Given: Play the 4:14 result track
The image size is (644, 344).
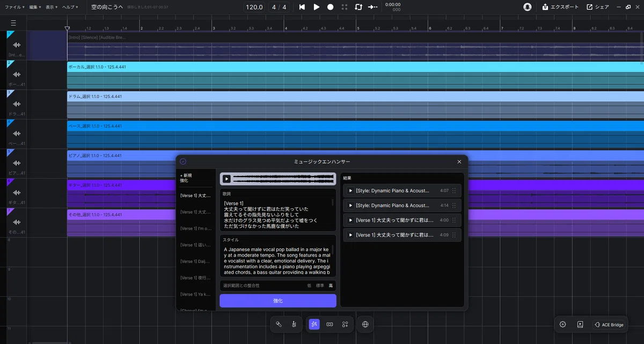Looking at the screenshot, I should click(x=350, y=206).
